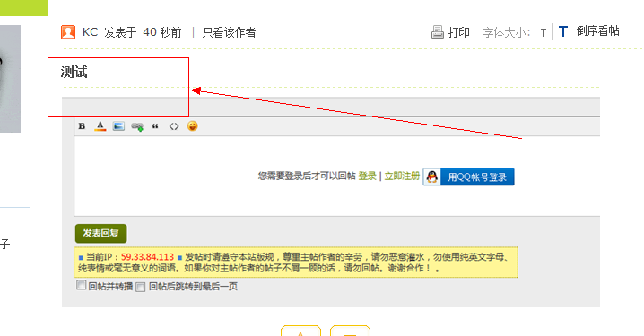Select the small font size T

544,33
